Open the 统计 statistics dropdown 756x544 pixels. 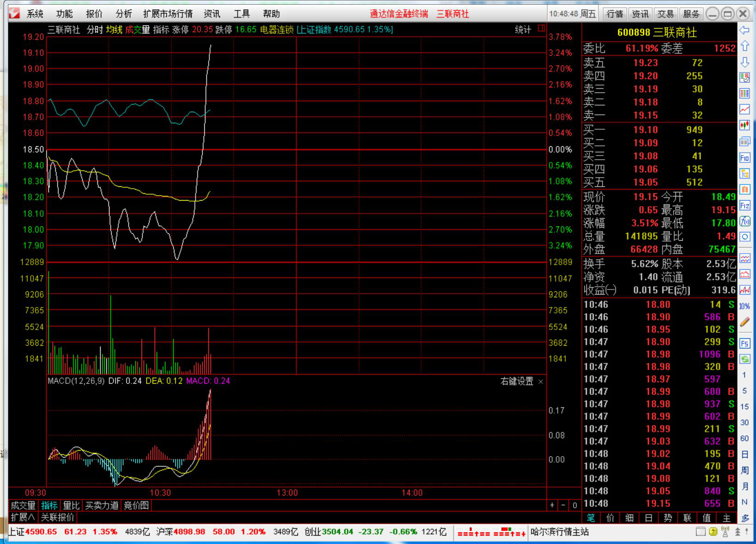tap(523, 30)
